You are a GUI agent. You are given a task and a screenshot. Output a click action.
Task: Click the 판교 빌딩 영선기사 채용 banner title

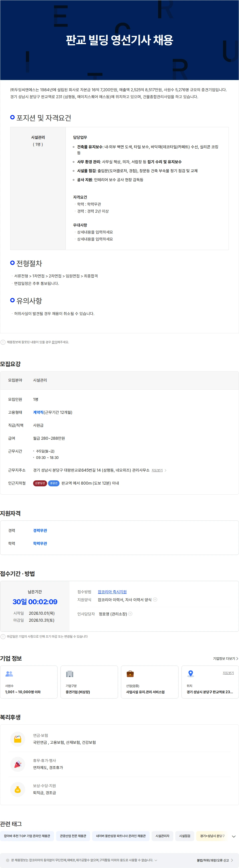(119, 40)
